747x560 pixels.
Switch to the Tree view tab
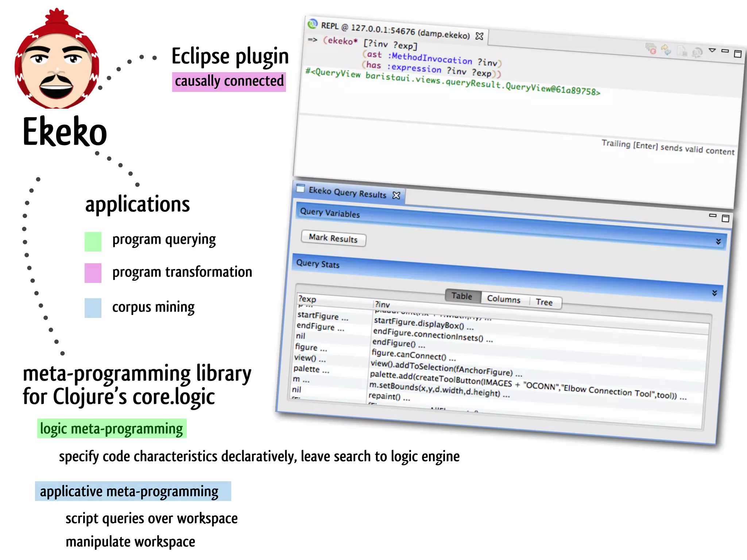544,302
